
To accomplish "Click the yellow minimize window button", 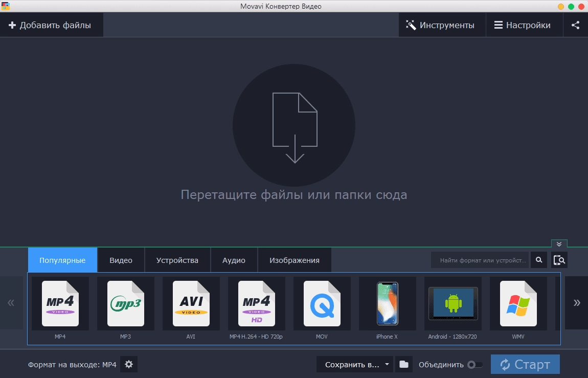I will click(561, 6).
